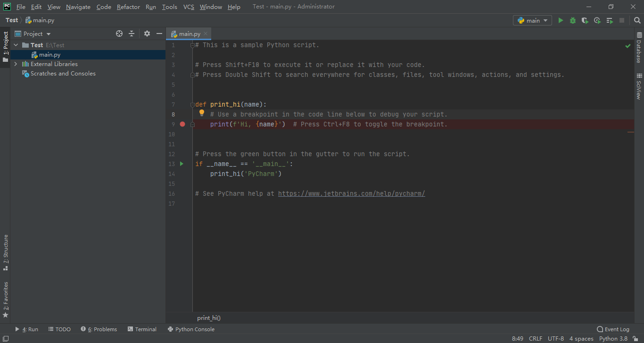Run with coverage using the shield icon

585,20
